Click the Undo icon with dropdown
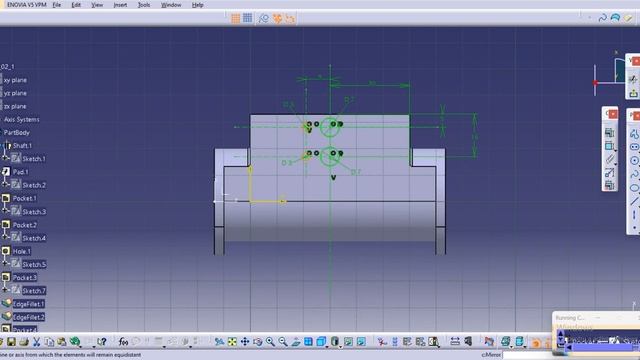This screenshot has height=360, width=640. [x=75, y=342]
